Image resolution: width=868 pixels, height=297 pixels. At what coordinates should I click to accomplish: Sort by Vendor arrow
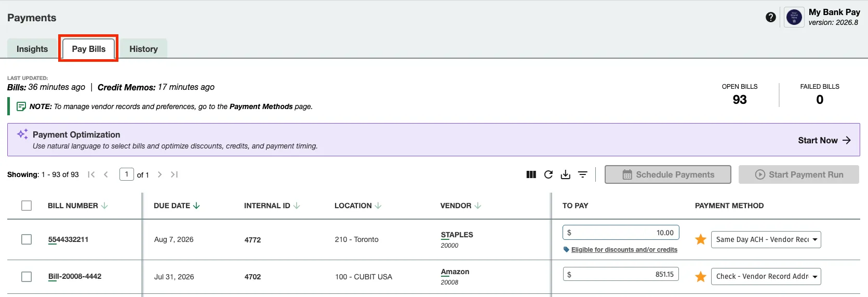478,206
